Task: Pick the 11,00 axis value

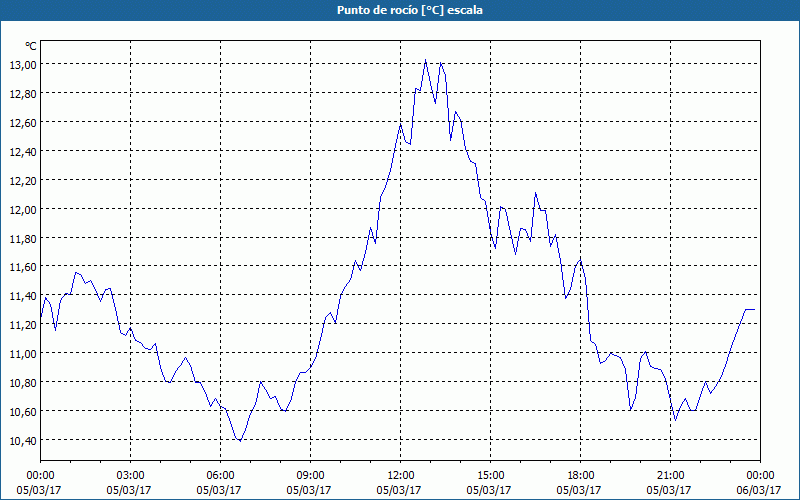Action: coord(23,354)
